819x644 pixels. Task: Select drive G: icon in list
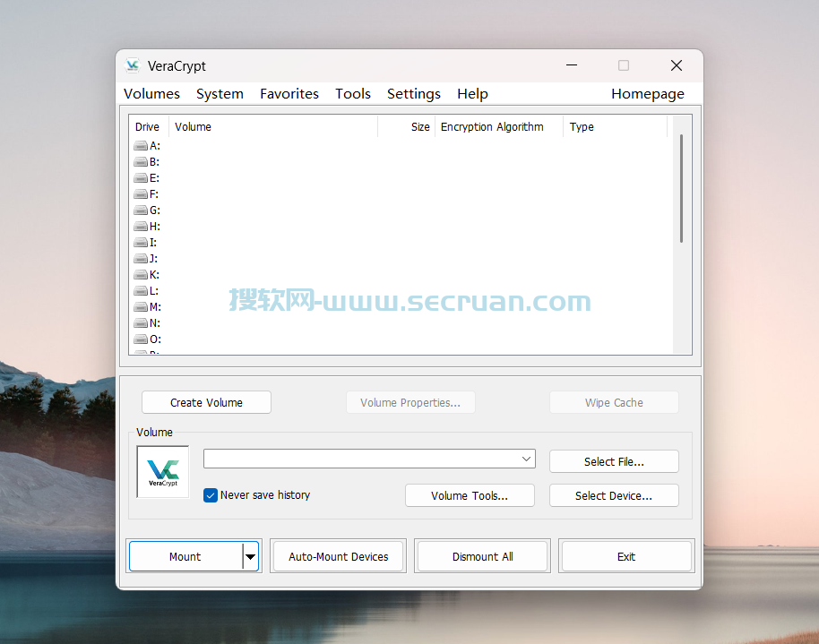tap(141, 210)
